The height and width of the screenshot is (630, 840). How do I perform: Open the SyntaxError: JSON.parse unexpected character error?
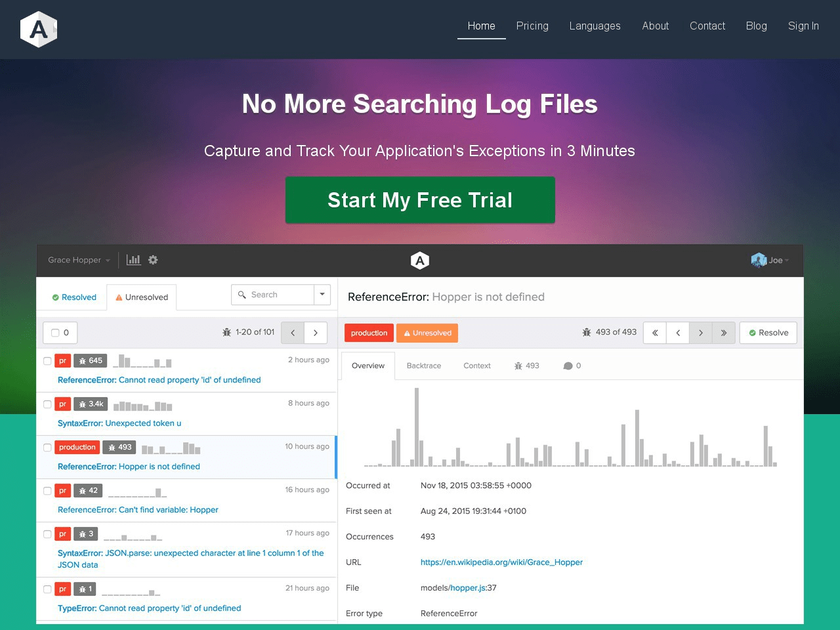click(190, 559)
